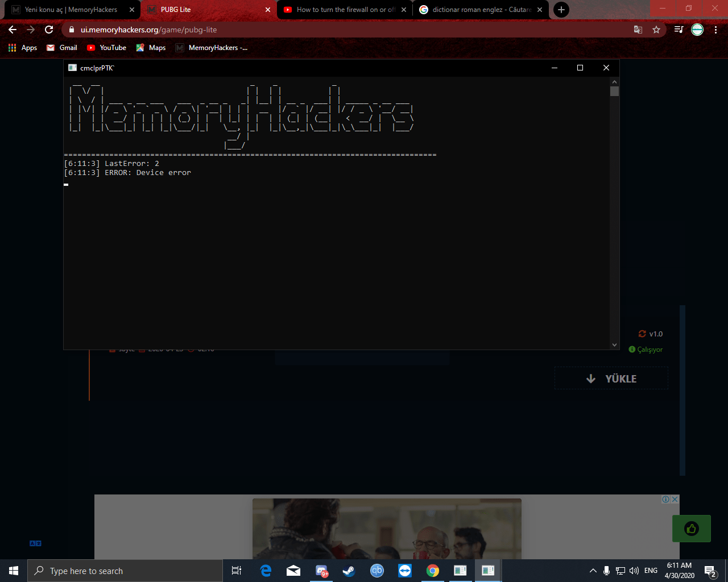Viewport: 728px width, 582px height.
Task: Click the console scrollbar down arrow
Action: 614,344
